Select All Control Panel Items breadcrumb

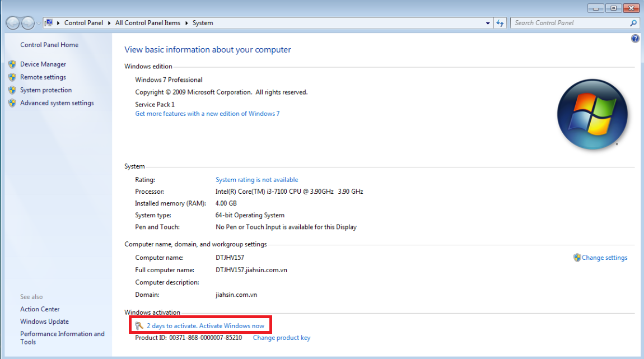(x=148, y=23)
